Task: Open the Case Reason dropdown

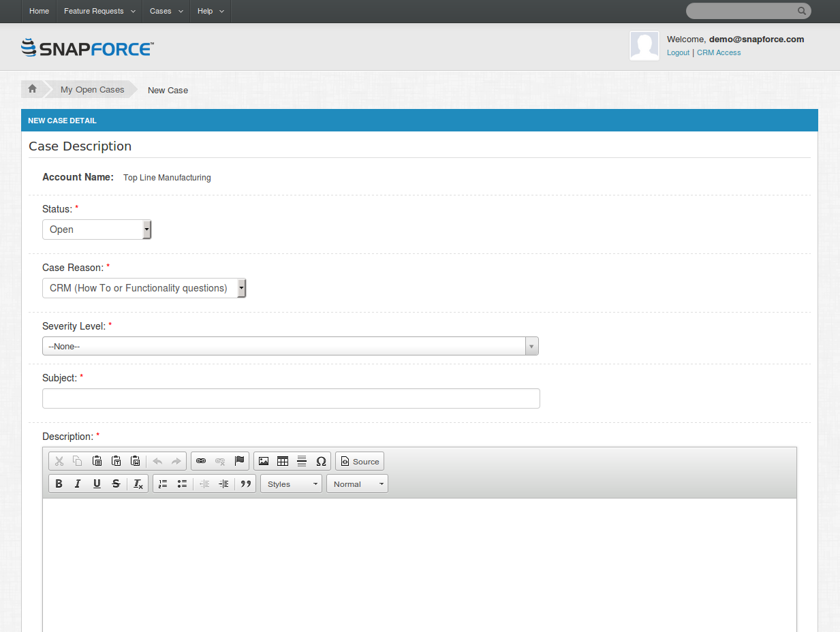Action: point(144,288)
